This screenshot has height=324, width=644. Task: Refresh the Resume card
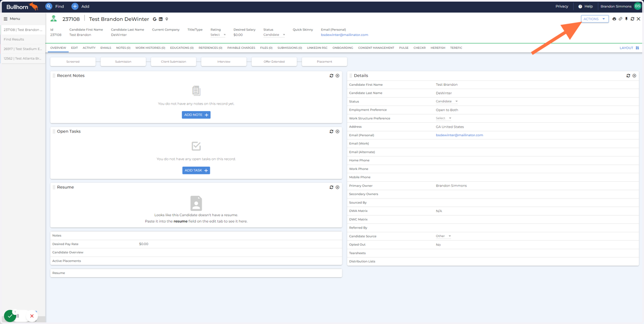pos(331,187)
